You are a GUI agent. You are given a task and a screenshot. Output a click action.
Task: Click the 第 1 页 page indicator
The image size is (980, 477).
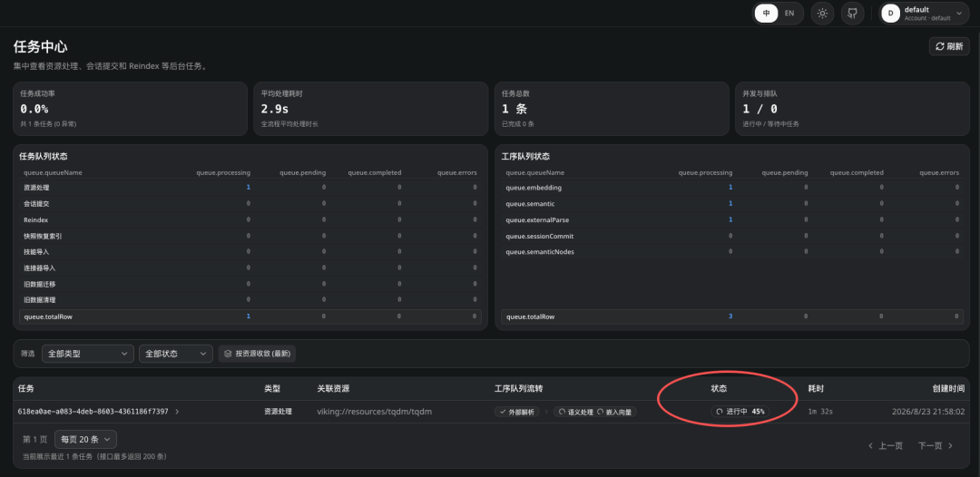pos(35,439)
